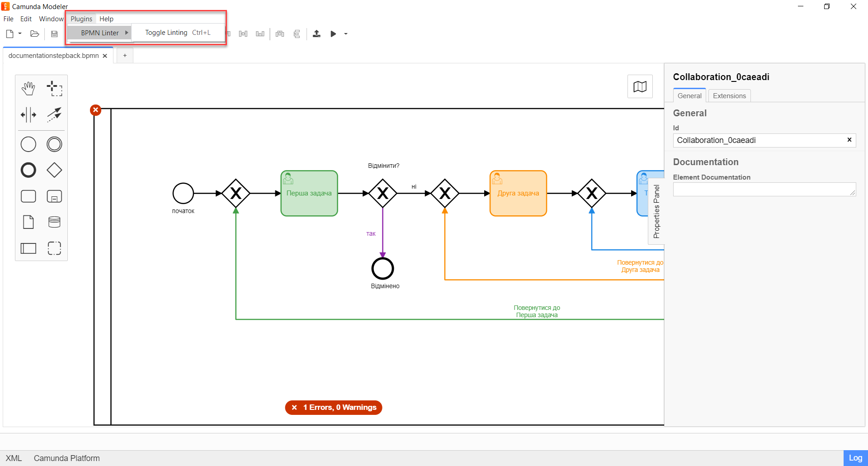Click the new file toolbar icon
This screenshot has height=466, width=868.
pyautogui.click(x=9, y=34)
